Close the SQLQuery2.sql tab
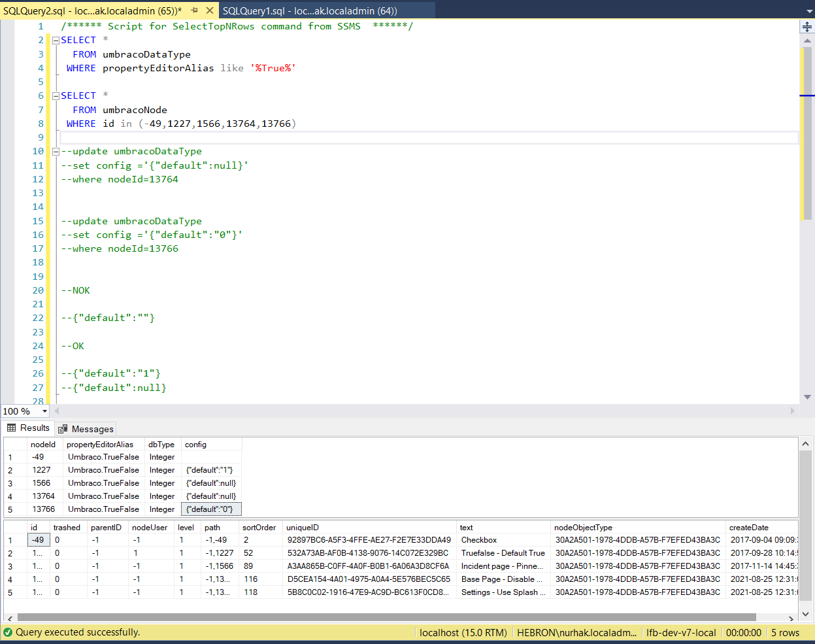This screenshot has height=644, width=815. (x=209, y=10)
